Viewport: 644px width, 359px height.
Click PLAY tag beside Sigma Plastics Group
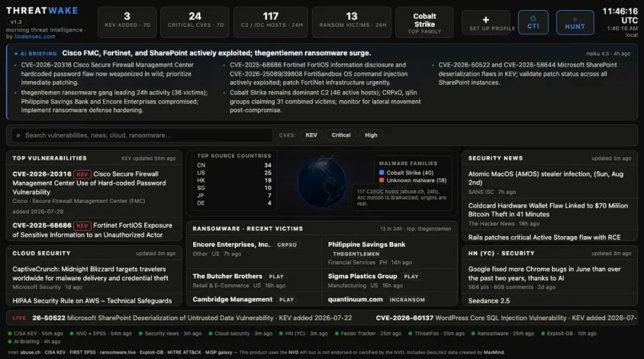[x=411, y=277]
